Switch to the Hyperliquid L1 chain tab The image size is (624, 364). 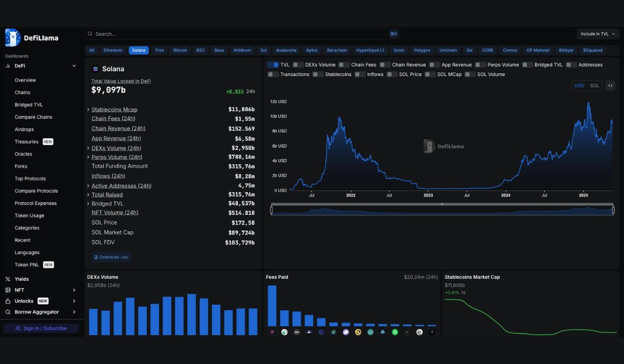(370, 50)
